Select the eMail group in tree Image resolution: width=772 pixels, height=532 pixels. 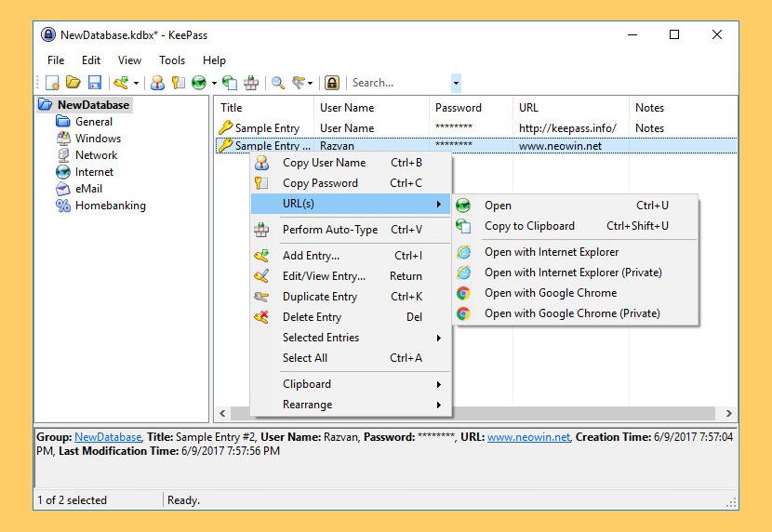(x=88, y=189)
